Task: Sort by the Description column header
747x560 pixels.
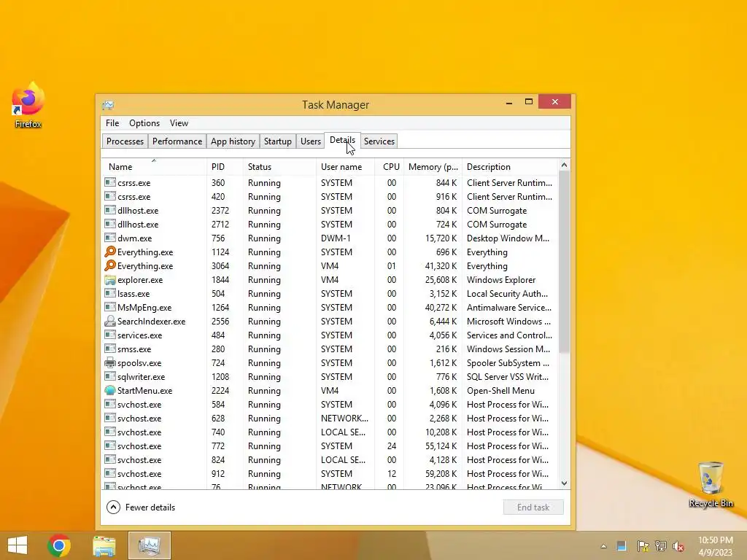Action: point(510,167)
